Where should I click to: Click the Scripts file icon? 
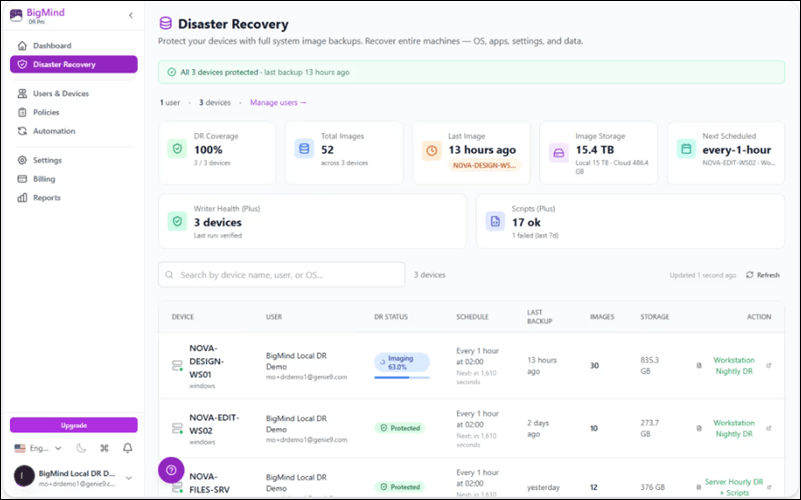(495, 222)
